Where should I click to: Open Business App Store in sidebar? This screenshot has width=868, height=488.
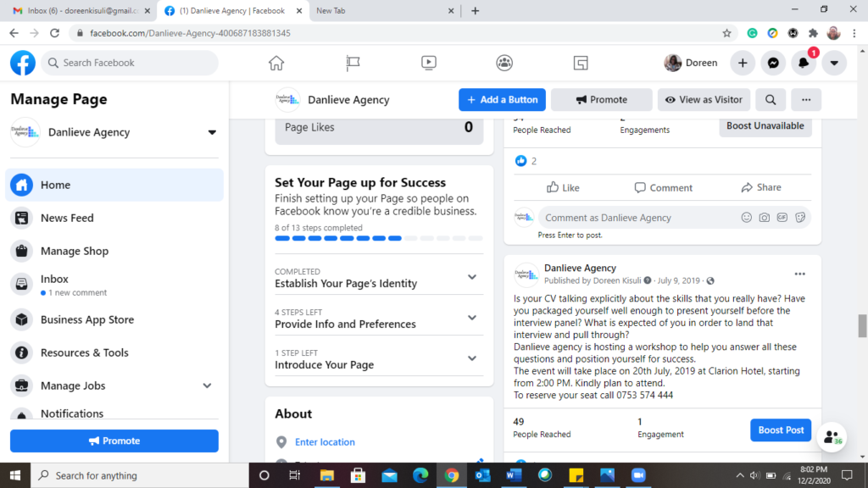(x=114, y=319)
